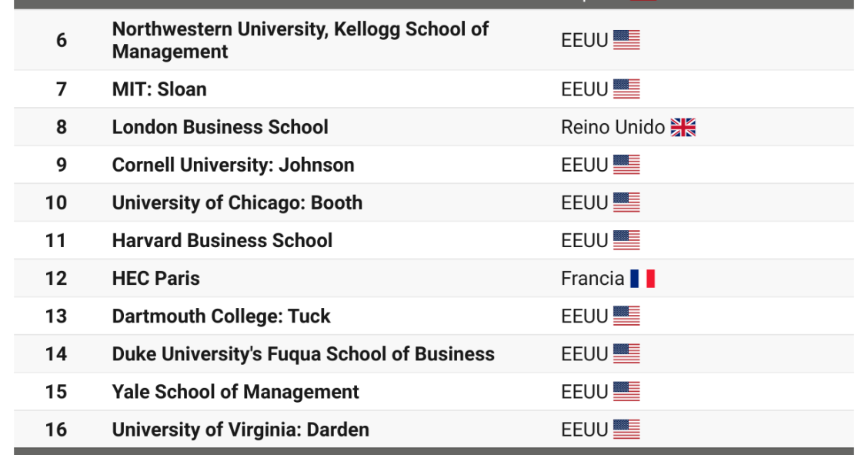Screen dimensions: 868x455
Task: Click the US flag in Chicago Booth row
Action: coord(626,202)
